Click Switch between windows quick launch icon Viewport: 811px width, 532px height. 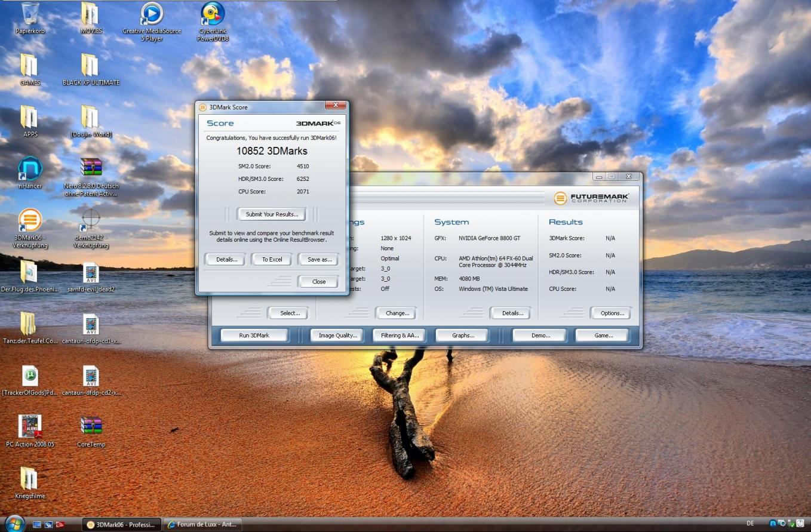point(48,524)
